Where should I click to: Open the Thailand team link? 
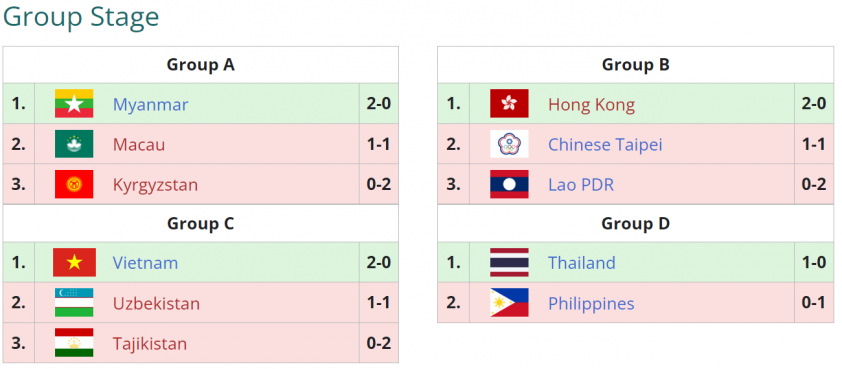click(582, 263)
